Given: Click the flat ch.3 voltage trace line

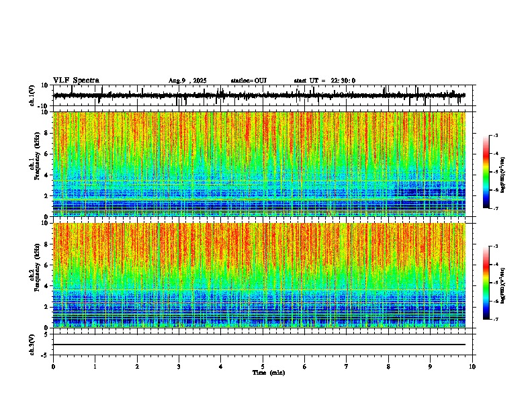Looking at the screenshot, I should pyautogui.click(x=259, y=345).
